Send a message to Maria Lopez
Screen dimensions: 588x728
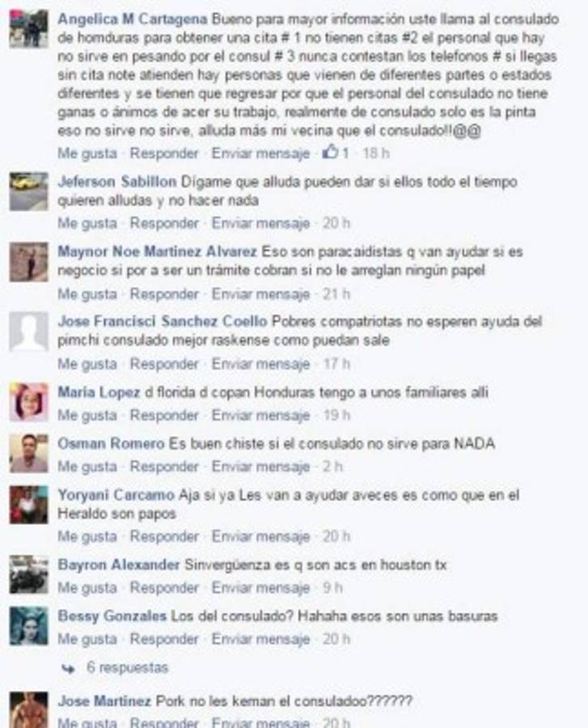pos(260,416)
